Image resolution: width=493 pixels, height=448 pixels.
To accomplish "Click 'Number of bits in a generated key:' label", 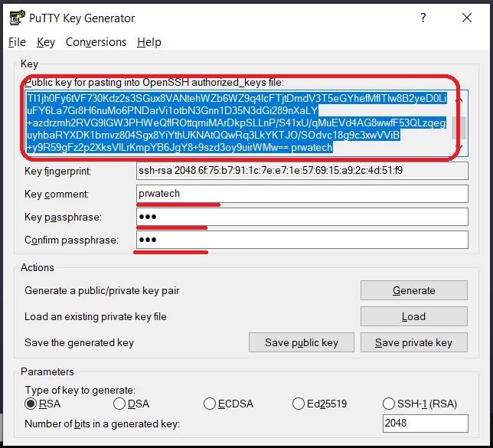I will pos(102,423).
